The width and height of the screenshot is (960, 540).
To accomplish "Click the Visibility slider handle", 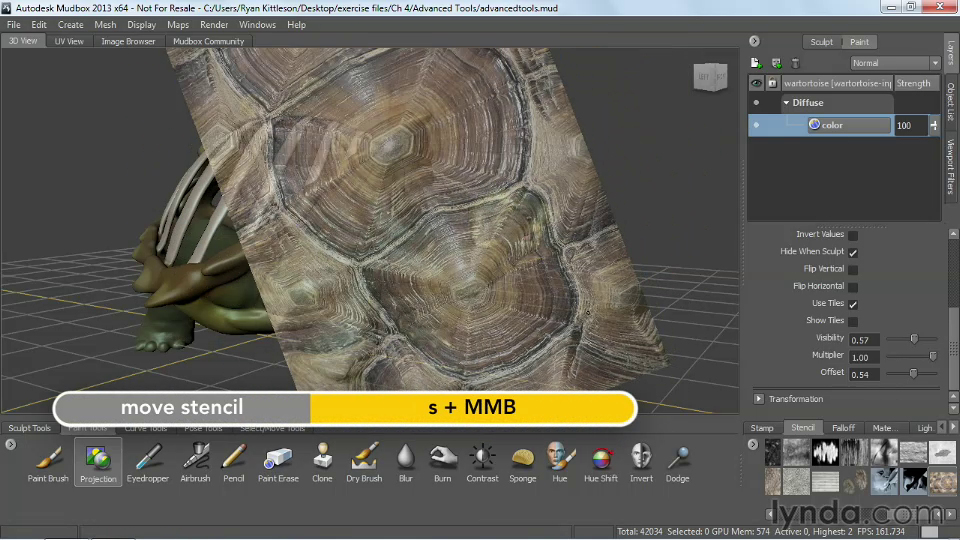I will coord(914,339).
